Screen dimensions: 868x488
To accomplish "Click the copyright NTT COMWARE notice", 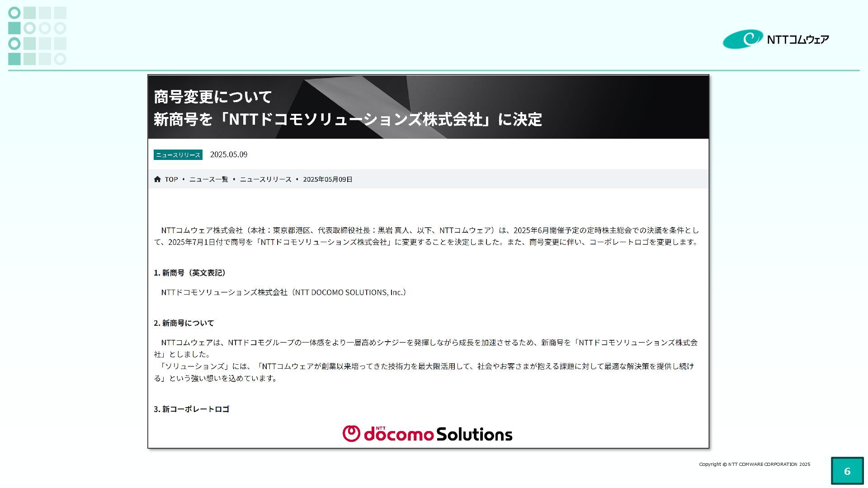I will (x=754, y=464).
